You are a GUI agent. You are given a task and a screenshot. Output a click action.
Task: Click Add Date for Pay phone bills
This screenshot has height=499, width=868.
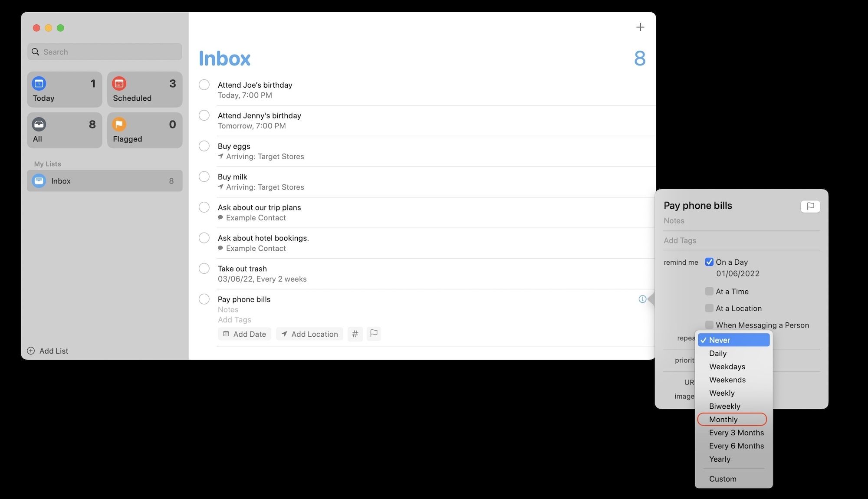coord(244,334)
